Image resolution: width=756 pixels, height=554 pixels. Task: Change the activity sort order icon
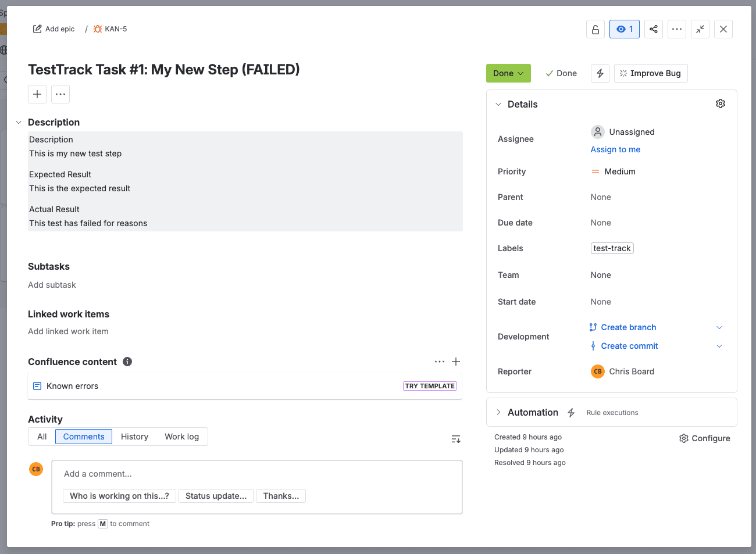(x=456, y=439)
